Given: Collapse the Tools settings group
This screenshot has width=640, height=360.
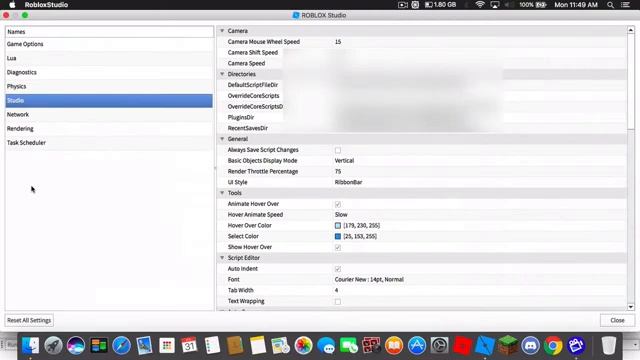Looking at the screenshot, I should [x=222, y=193].
